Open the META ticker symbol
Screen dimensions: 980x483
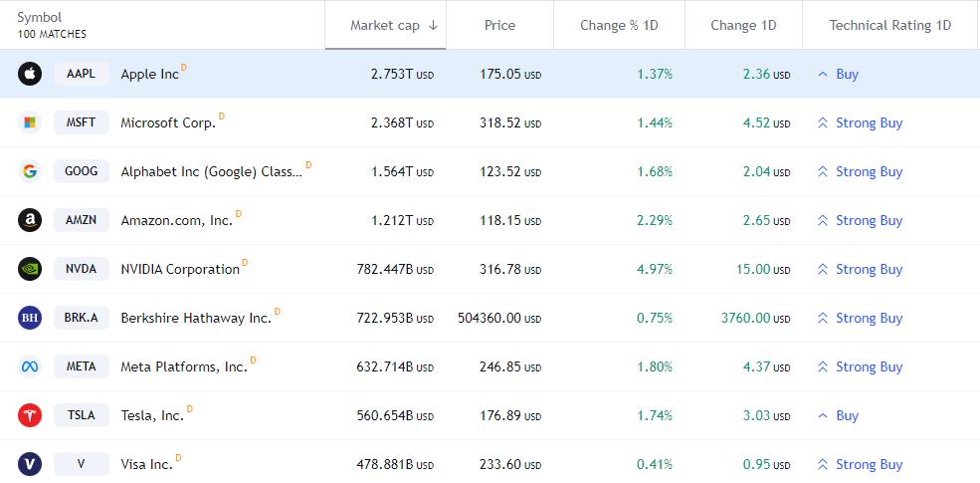coord(82,366)
